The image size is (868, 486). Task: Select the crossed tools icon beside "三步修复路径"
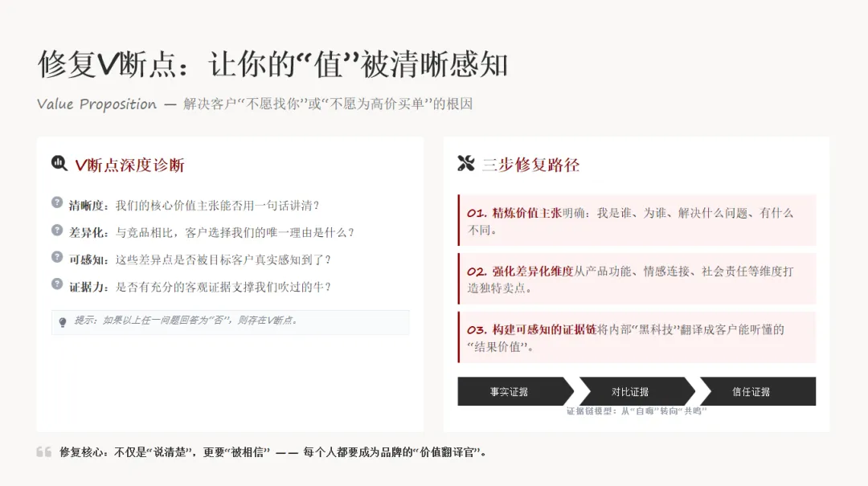coord(467,161)
